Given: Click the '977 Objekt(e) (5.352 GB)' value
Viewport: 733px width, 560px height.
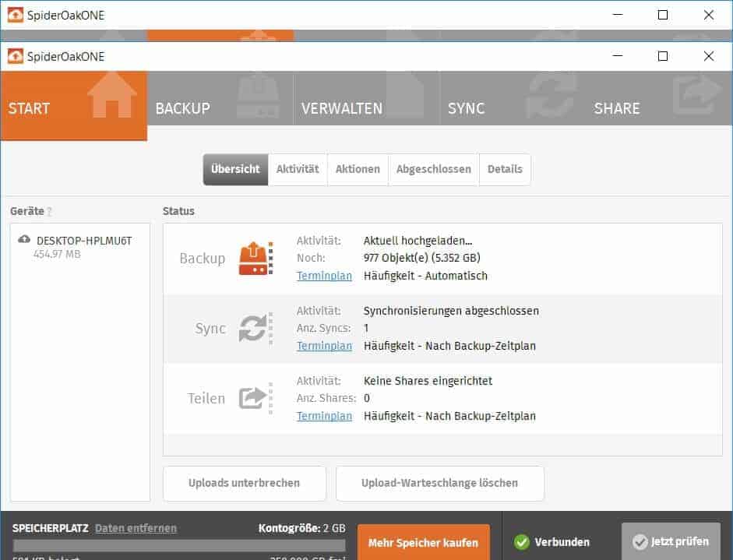Looking at the screenshot, I should point(422,258).
